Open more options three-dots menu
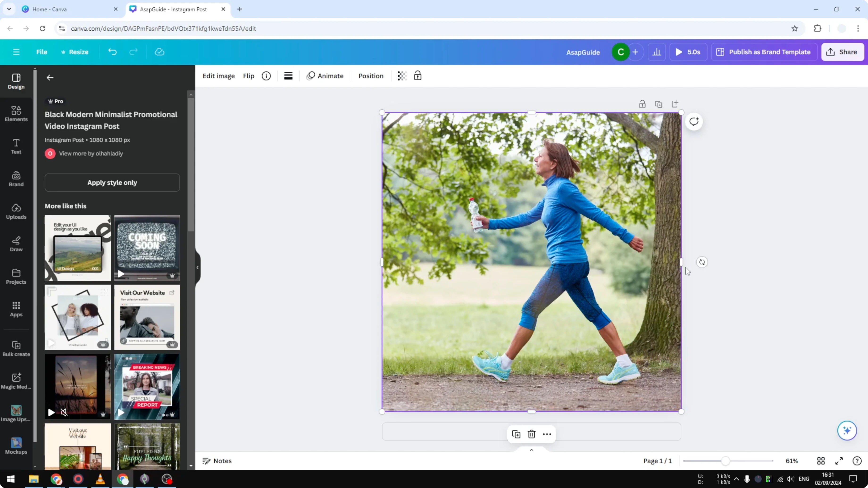 (x=547, y=434)
